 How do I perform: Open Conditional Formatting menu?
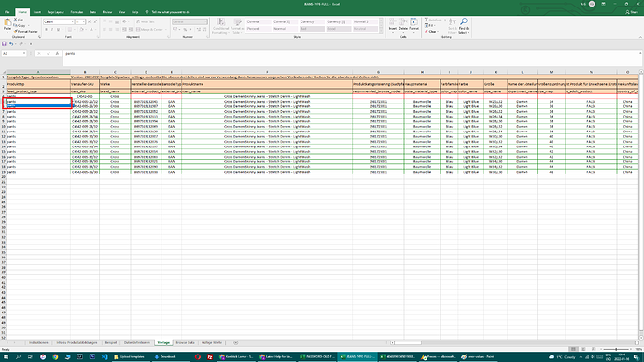(220, 26)
